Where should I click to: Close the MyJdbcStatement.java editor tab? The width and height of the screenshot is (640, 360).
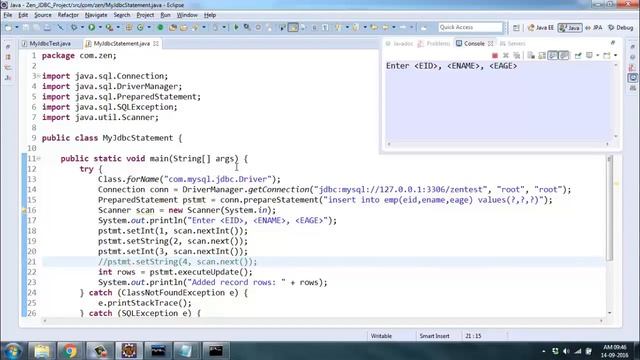[x=156, y=43]
